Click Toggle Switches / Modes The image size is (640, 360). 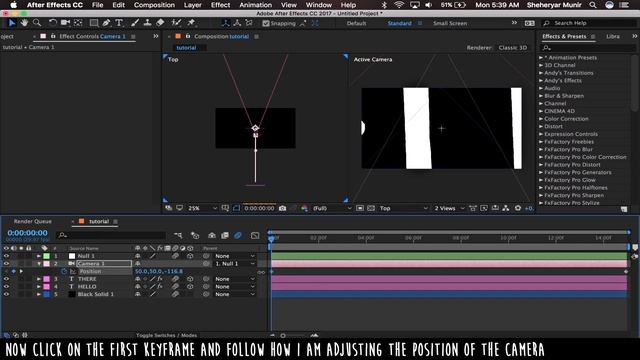point(167,335)
